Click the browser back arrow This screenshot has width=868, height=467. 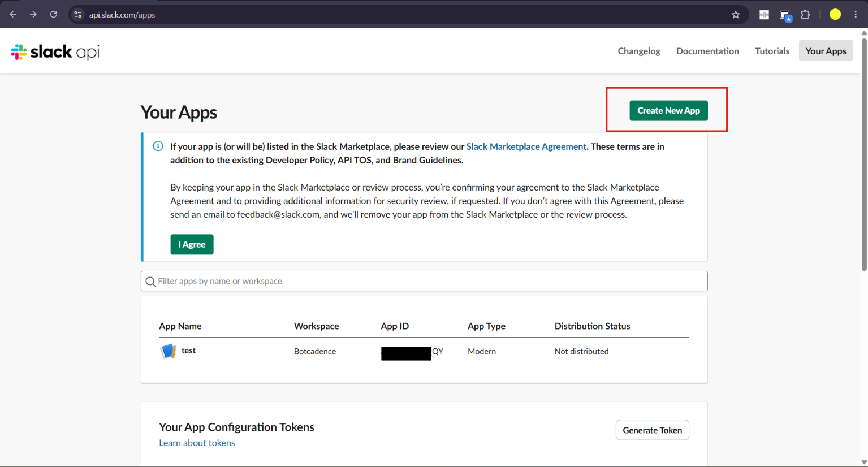point(13,15)
